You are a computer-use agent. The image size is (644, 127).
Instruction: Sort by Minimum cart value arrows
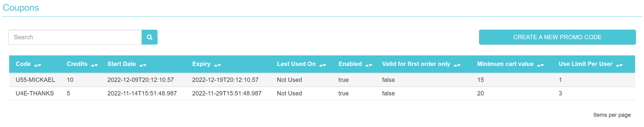point(541,65)
